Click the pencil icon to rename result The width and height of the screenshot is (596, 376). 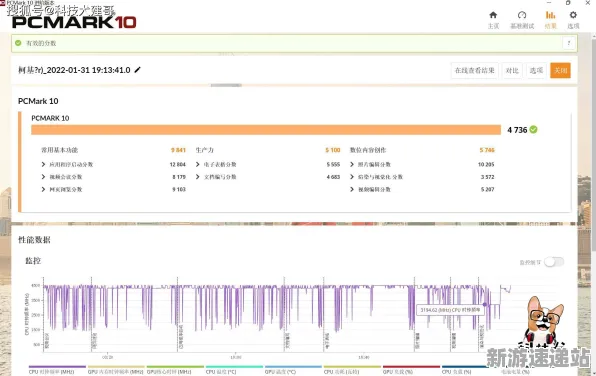coord(138,70)
